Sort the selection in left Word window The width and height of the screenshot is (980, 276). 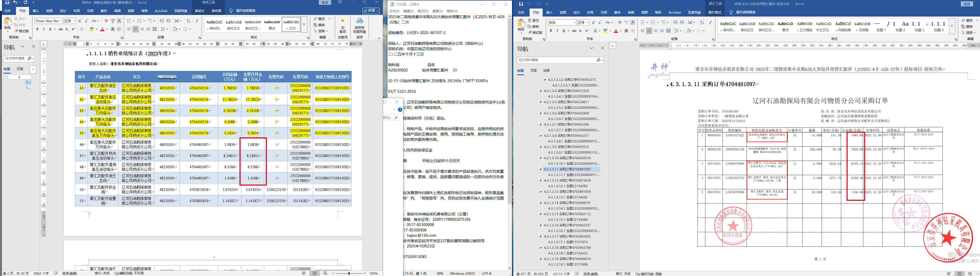[189, 21]
